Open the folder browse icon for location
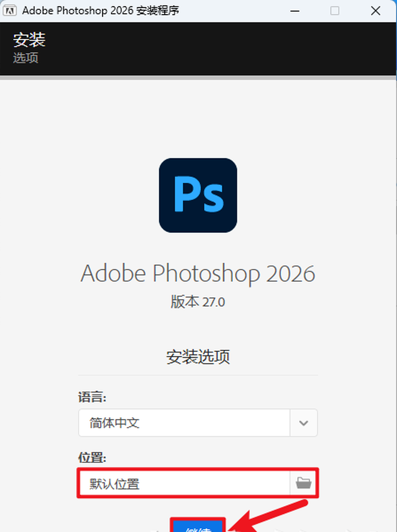The height and width of the screenshot is (532, 397). pos(303,483)
